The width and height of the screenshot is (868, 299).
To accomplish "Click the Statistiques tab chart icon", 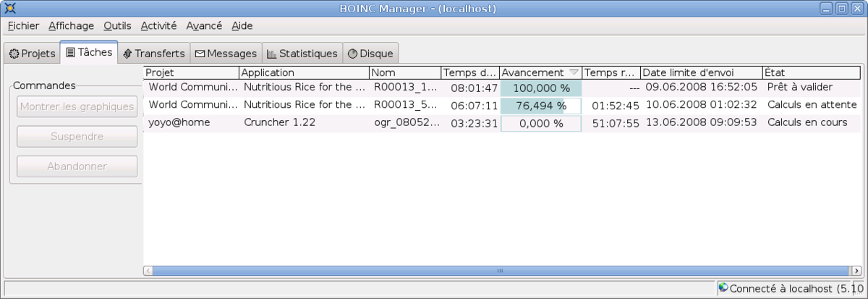I will point(272,54).
